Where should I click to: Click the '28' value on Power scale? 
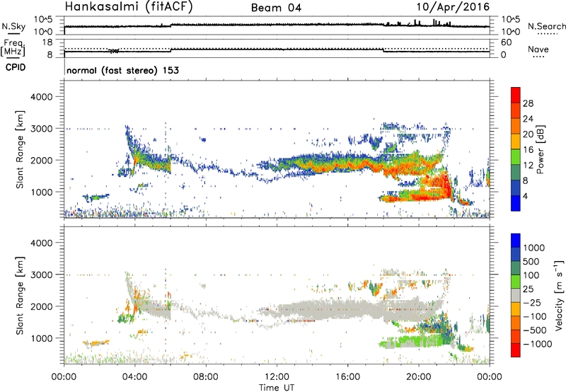[x=528, y=103]
